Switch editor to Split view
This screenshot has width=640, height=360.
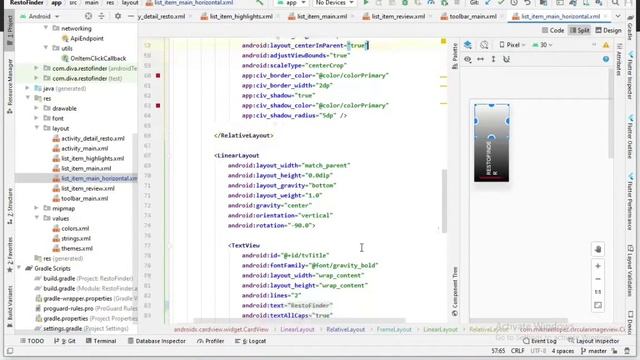point(580,30)
